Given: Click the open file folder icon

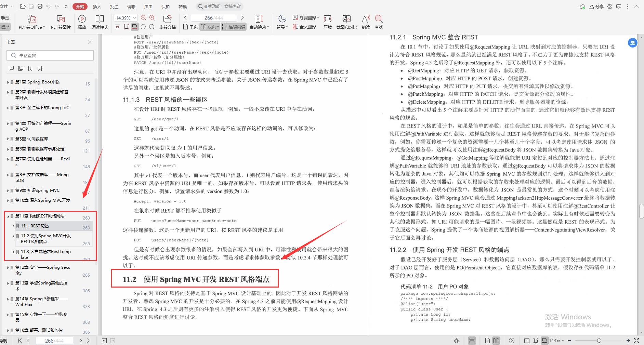Looking at the screenshot, I should tap(23, 6).
